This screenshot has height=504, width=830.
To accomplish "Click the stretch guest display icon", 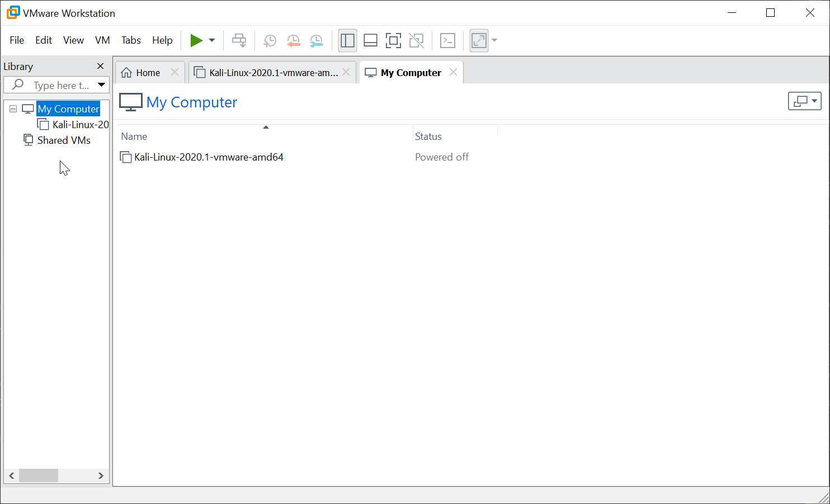I will pos(479,40).
